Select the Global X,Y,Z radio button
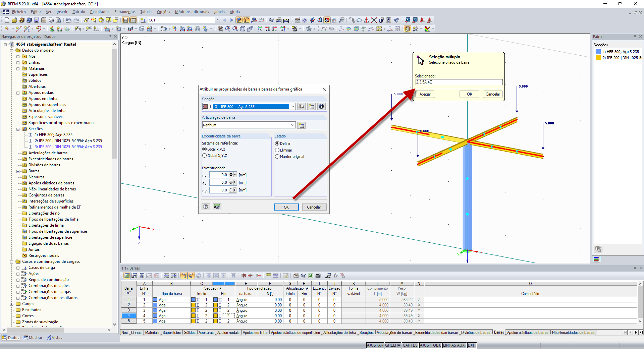Viewport: 644px width, 349px height. pyautogui.click(x=204, y=156)
